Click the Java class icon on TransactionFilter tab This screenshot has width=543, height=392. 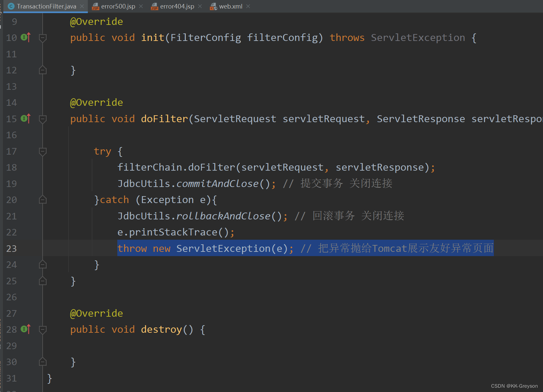coord(11,6)
